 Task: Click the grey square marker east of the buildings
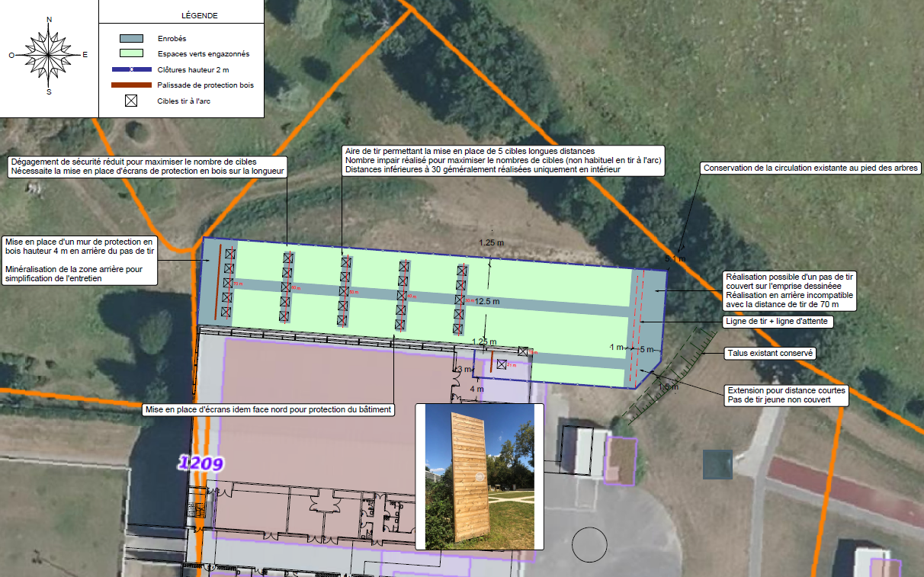(717, 464)
